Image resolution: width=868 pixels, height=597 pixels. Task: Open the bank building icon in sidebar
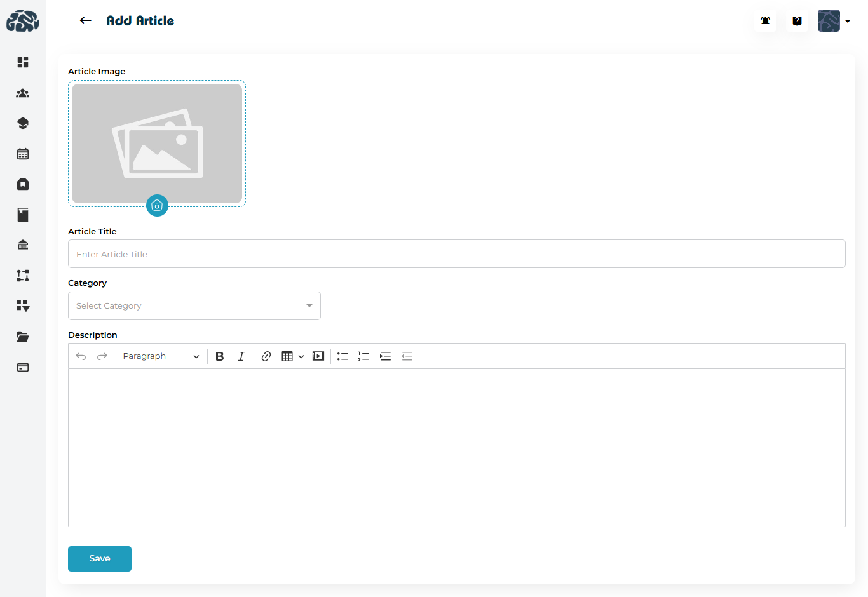[x=23, y=245]
